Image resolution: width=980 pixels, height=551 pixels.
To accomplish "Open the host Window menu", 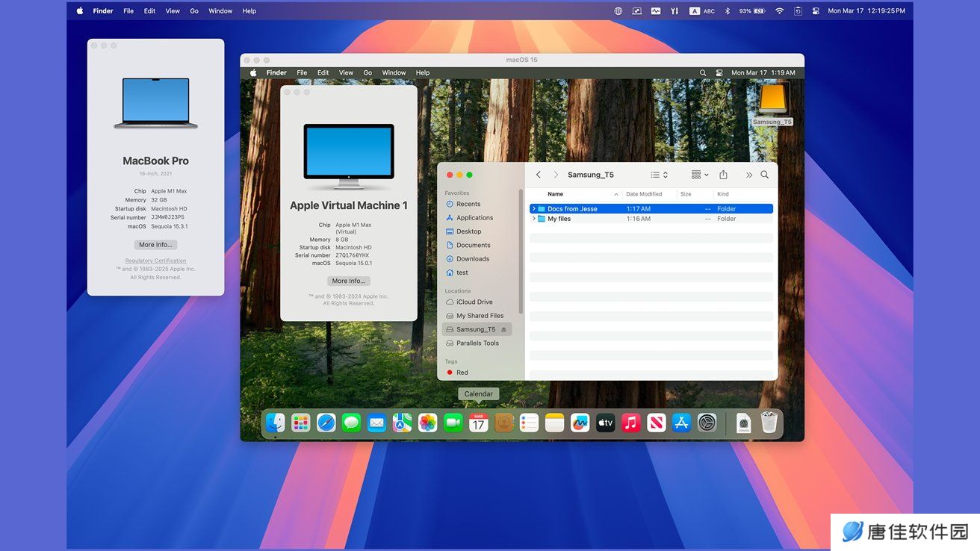I will coord(220,11).
